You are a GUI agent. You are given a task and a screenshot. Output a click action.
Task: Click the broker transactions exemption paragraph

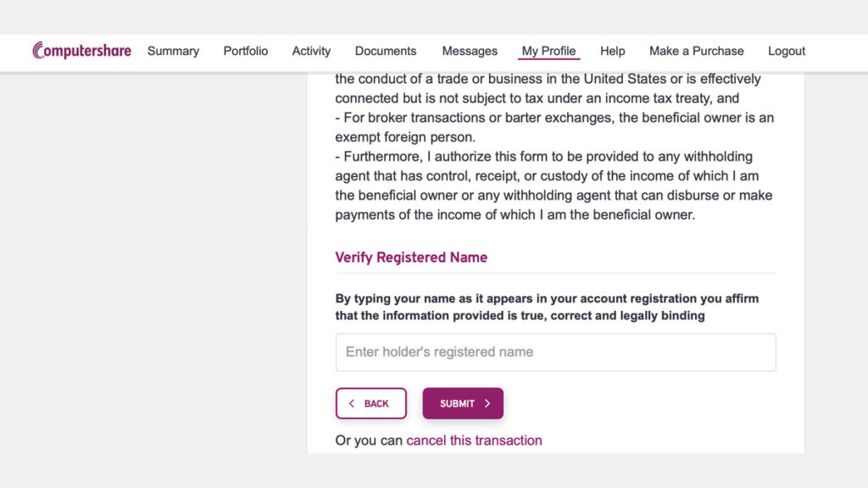(554, 127)
